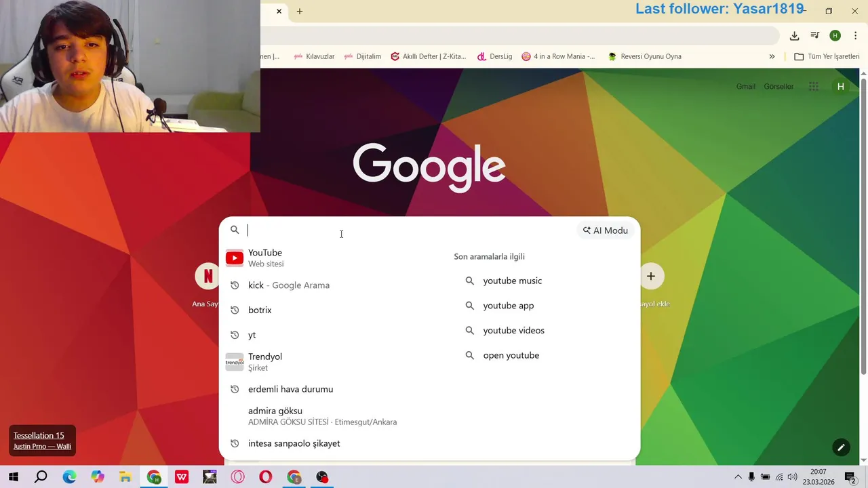This screenshot has width=868, height=488.
Task: Open Justin Prno Walli attribution link
Action: coord(42,447)
